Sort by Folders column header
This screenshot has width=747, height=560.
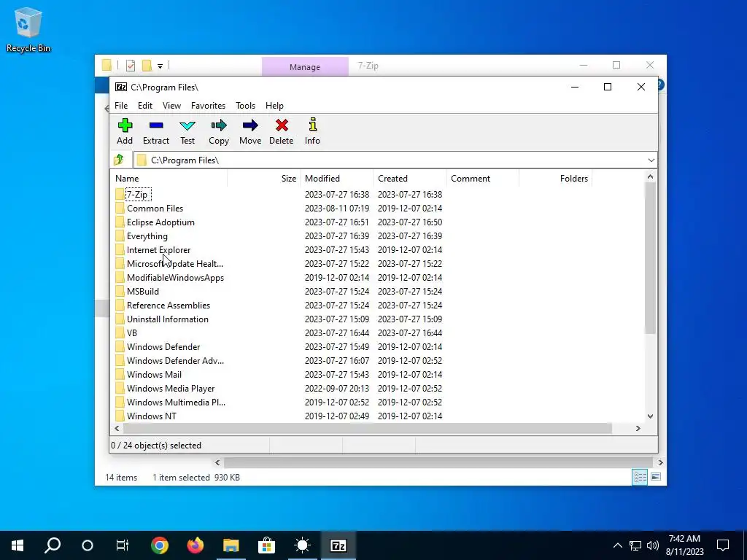pos(556,179)
